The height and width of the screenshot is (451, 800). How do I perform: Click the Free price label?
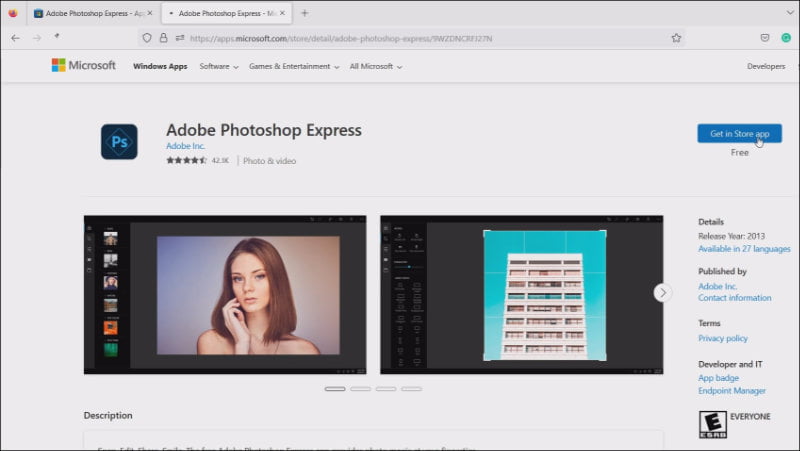point(739,153)
